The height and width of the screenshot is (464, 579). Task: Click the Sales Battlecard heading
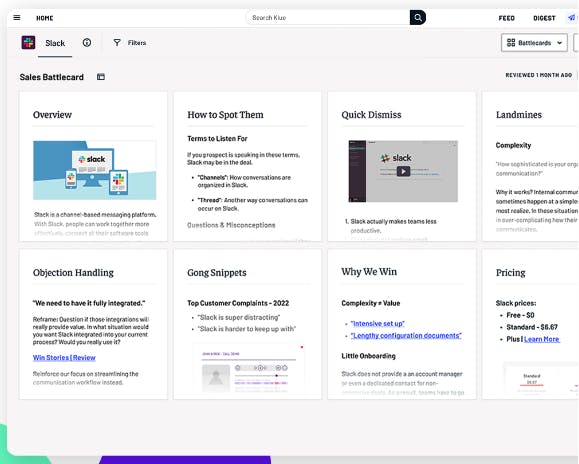52,77
